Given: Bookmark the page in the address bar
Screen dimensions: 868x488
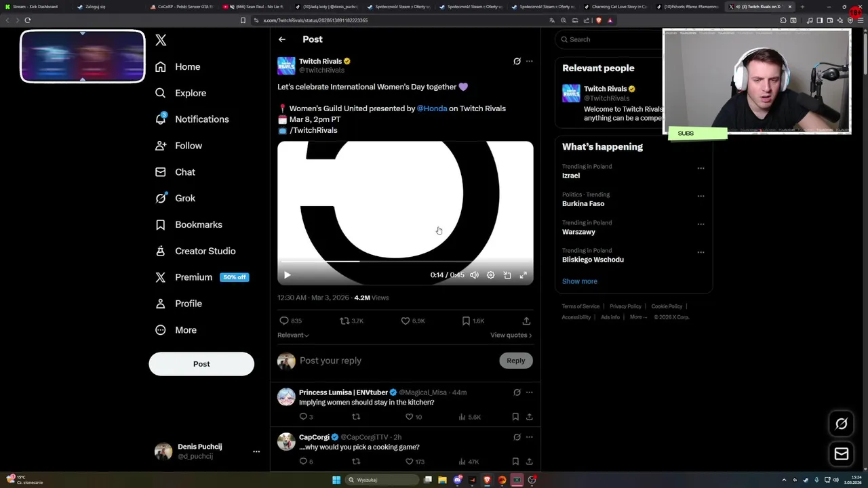Looking at the screenshot, I should click(243, 20).
